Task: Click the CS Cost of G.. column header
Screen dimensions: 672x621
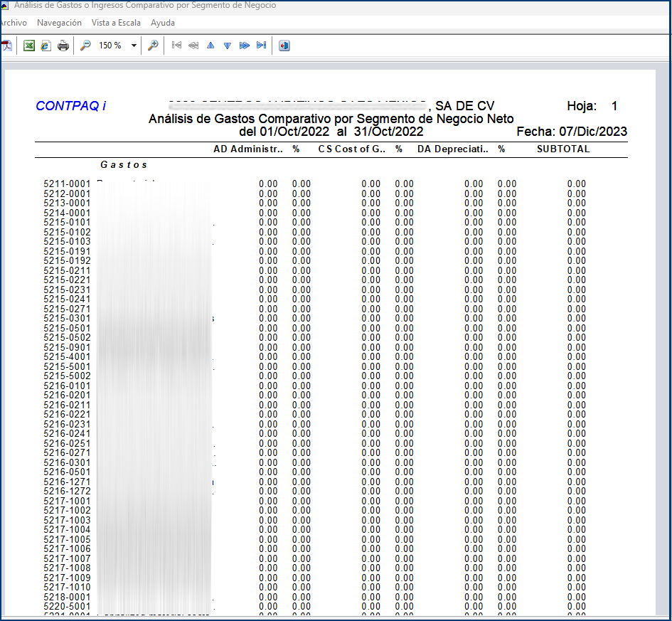Action: pos(351,149)
